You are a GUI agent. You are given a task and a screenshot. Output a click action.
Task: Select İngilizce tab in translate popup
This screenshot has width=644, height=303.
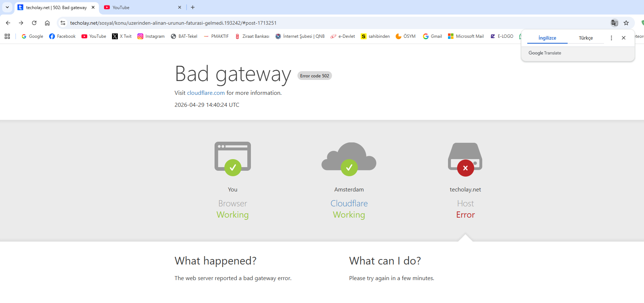coord(547,38)
